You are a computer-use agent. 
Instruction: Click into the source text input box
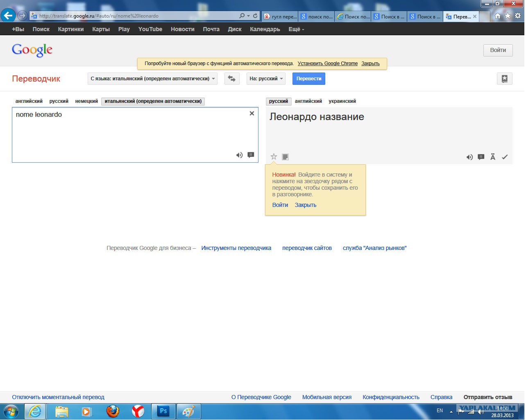(x=135, y=135)
